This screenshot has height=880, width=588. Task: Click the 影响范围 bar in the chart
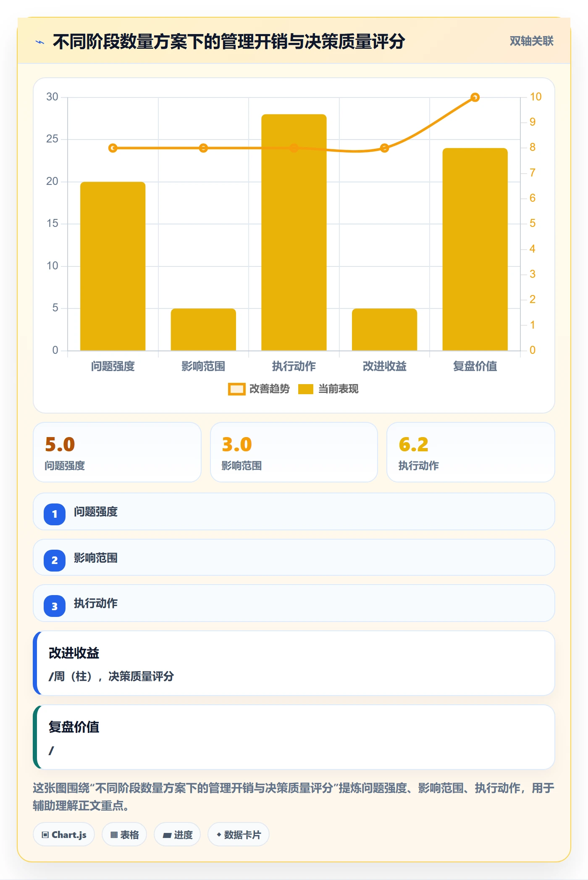[203, 329]
